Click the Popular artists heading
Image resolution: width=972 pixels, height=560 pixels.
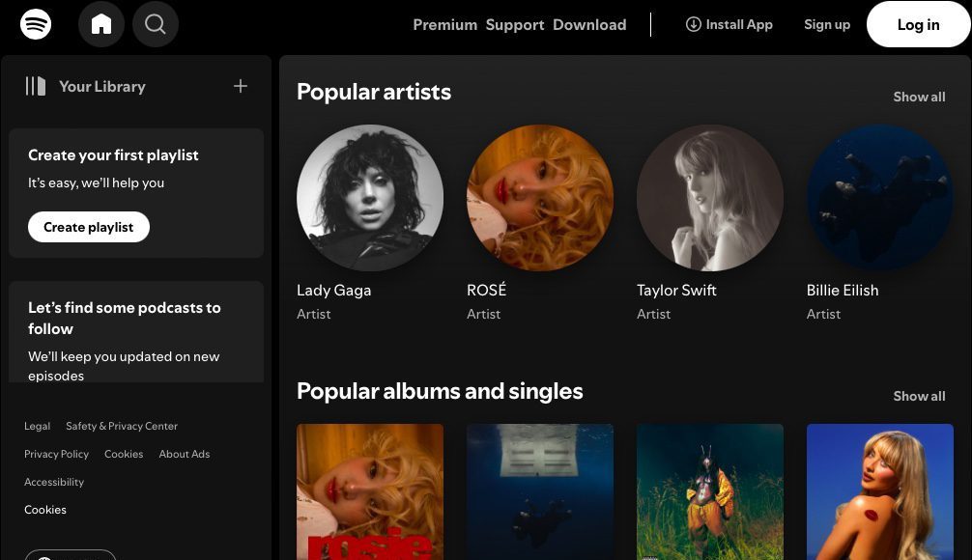(x=374, y=92)
